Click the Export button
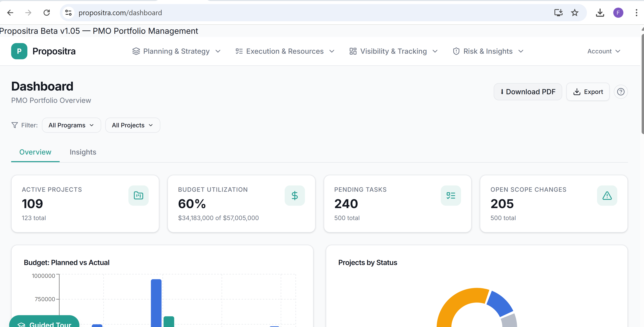This screenshot has height=327, width=644. click(x=588, y=92)
